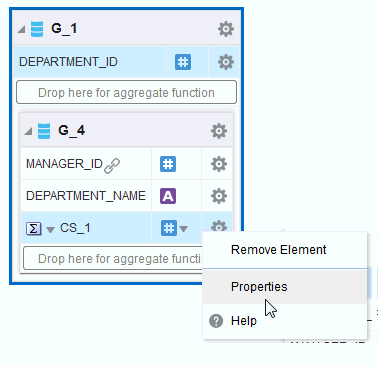Click the DEPARTMENT_NAME row gear icon
Screen dimensions: 378x366
tap(219, 196)
